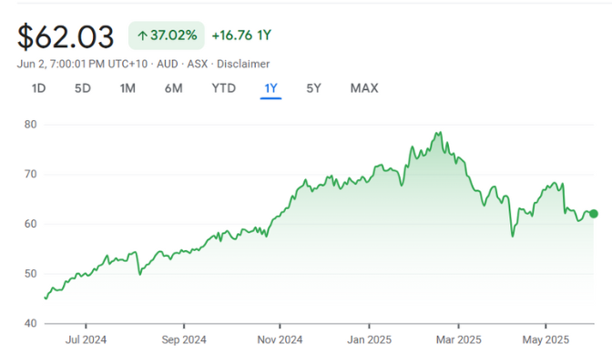Click the +16.76 1Y change text
The image size is (612, 364).
coord(241,36)
